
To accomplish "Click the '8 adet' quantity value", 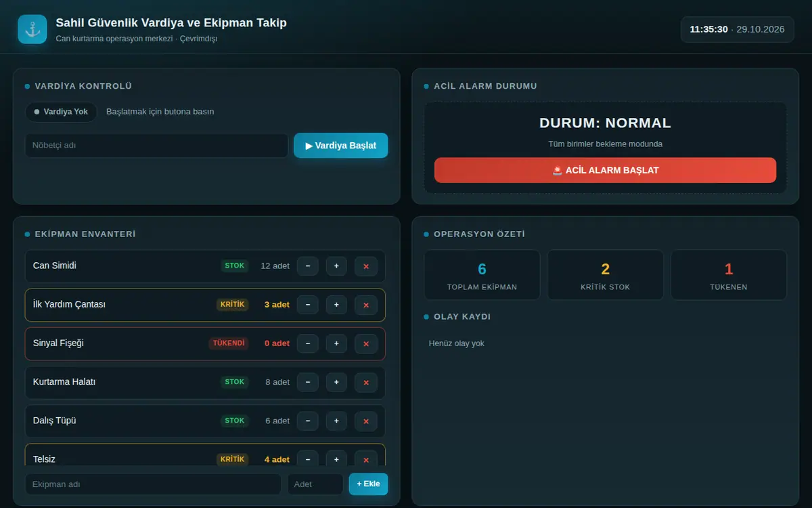I will coord(277,382).
